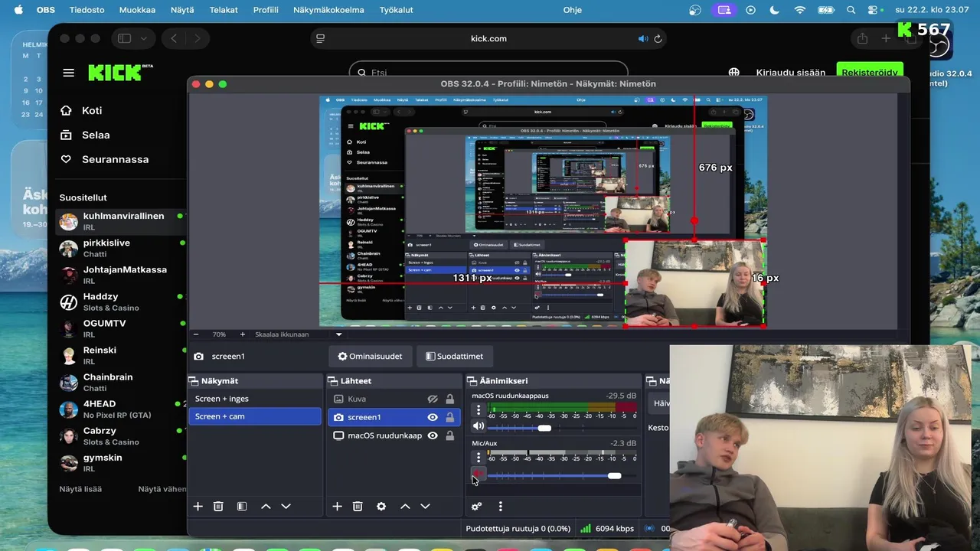Screen dimensions: 980x551
Task: Unmute Mic/Aux red speaker icon
Action: (477, 475)
